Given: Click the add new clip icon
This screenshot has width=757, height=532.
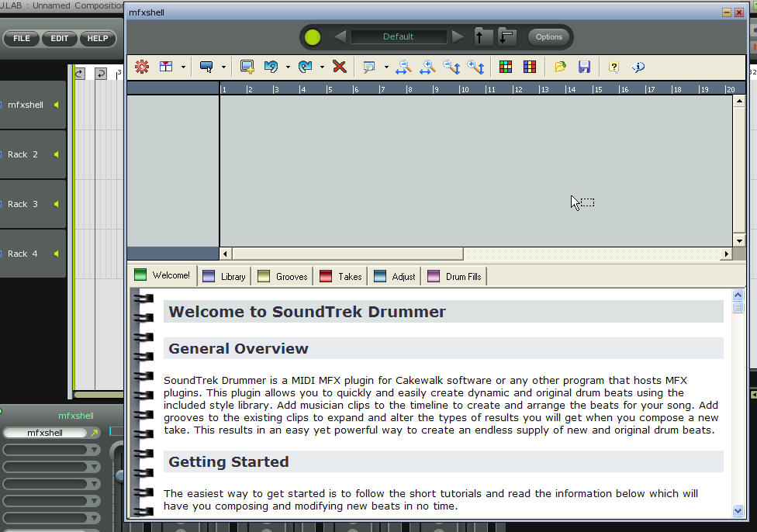Looking at the screenshot, I should tap(247, 67).
